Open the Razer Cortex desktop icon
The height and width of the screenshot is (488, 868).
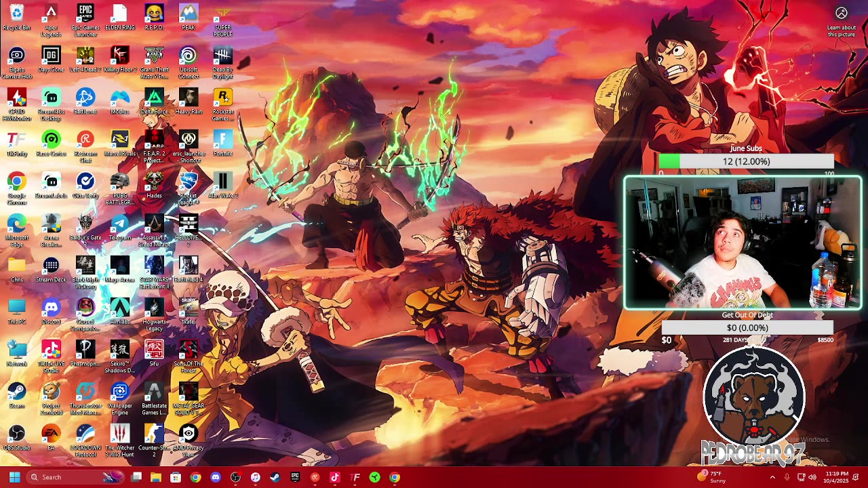click(51, 144)
